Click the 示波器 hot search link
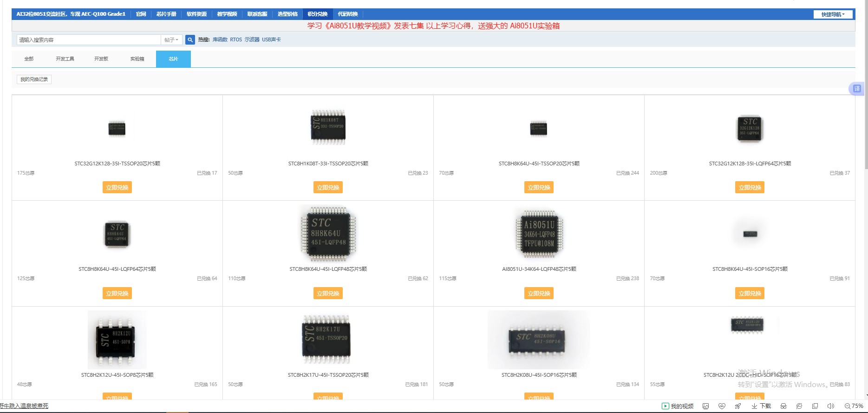Image resolution: width=868 pixels, height=413 pixels. [252, 40]
